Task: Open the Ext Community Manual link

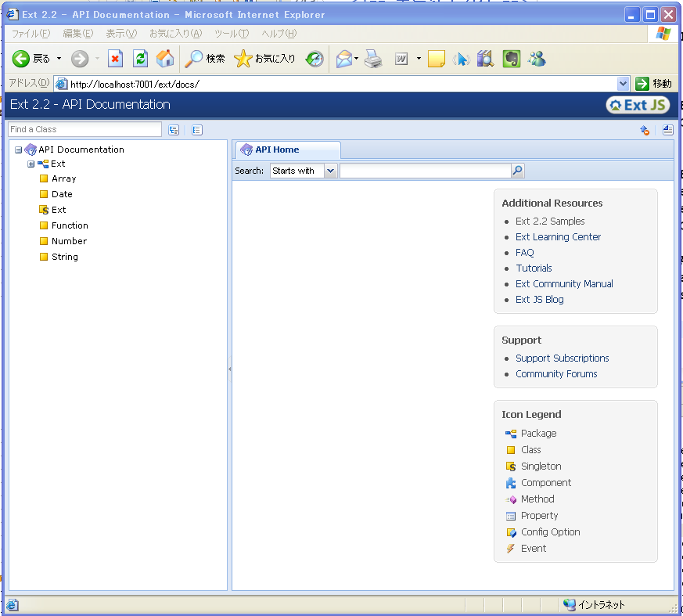Action: click(564, 284)
